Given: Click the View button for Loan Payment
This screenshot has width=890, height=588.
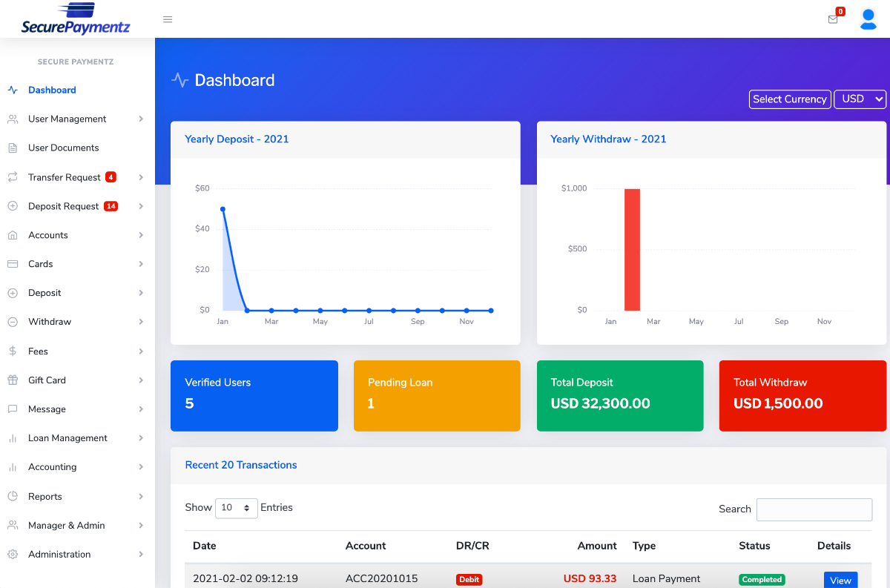Looking at the screenshot, I should coord(840,580).
